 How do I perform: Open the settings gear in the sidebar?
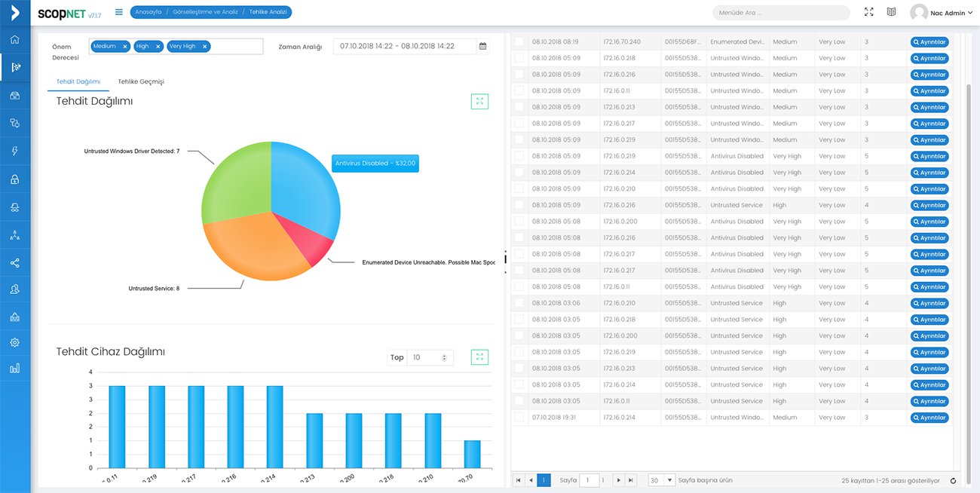(15, 342)
